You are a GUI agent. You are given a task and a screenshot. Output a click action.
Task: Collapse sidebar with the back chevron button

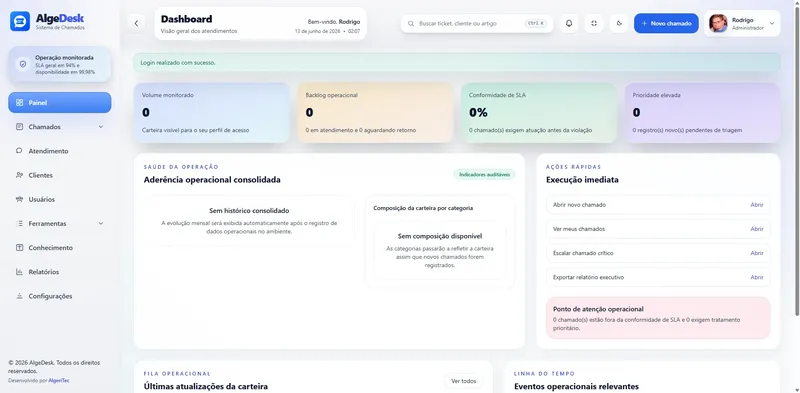pyautogui.click(x=136, y=23)
